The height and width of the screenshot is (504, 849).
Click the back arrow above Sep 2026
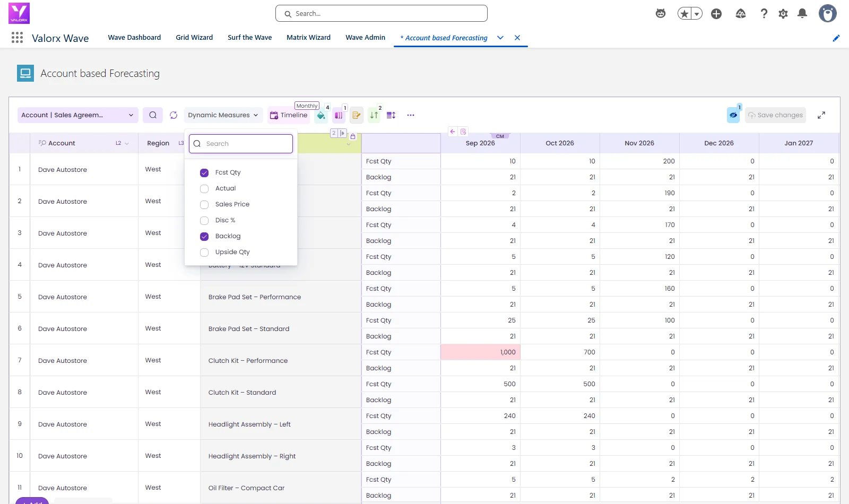tap(453, 132)
